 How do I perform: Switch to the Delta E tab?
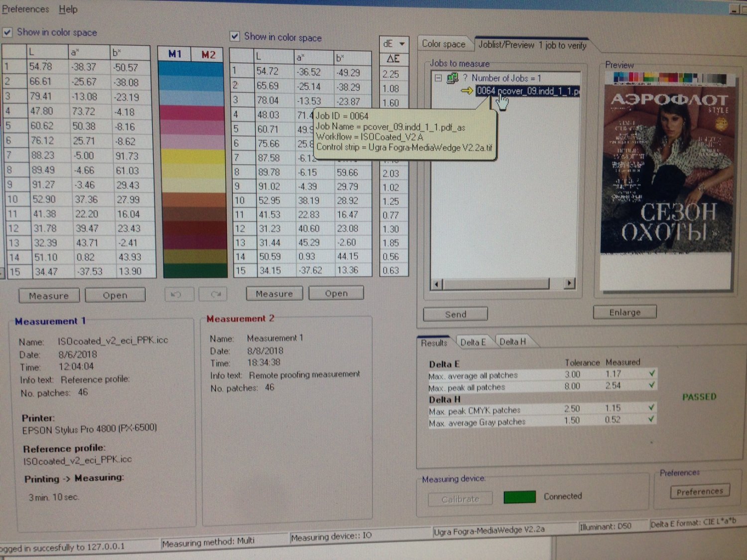coord(473,342)
